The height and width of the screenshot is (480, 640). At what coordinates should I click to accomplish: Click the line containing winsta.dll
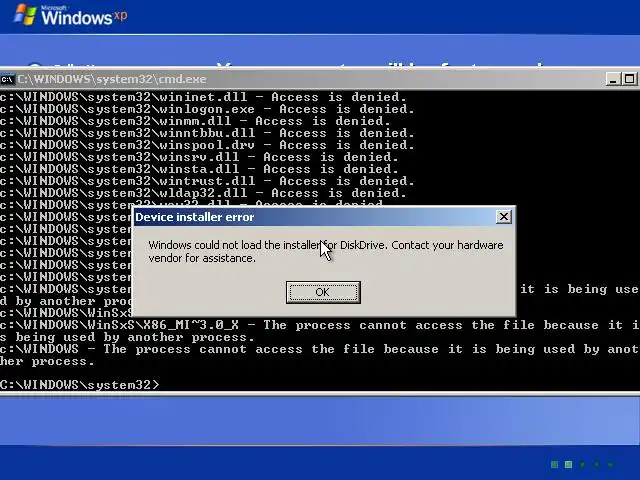click(199, 169)
